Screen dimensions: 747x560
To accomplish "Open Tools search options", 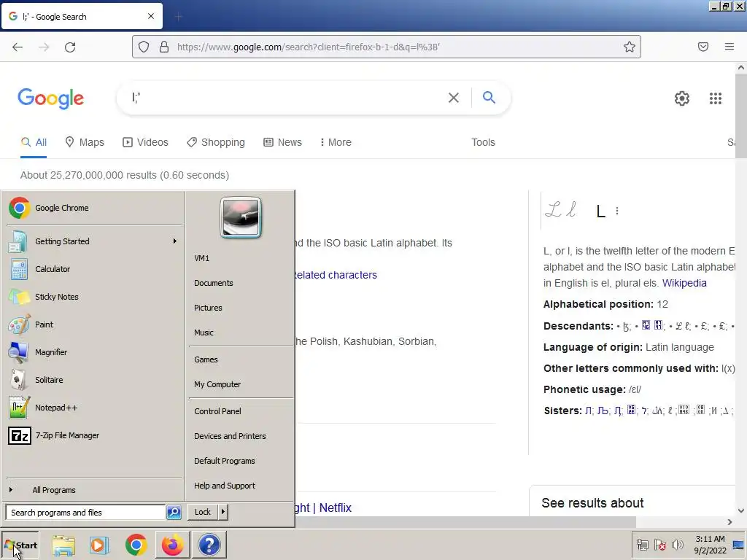I will coord(483,142).
